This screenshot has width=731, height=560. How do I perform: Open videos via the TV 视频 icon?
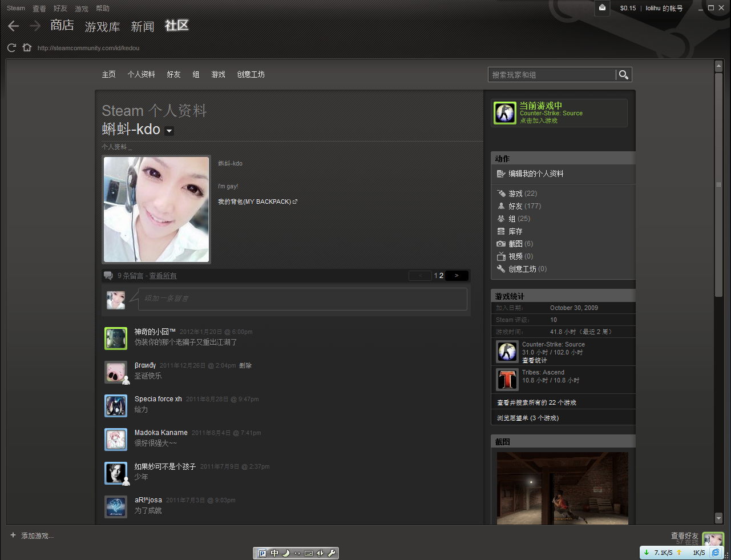point(500,256)
